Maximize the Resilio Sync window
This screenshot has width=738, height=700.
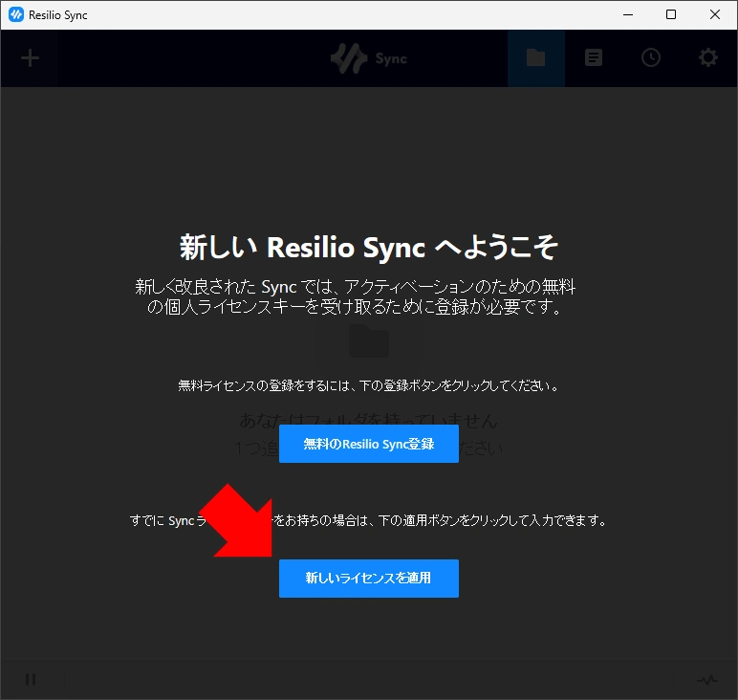pyautogui.click(x=671, y=14)
